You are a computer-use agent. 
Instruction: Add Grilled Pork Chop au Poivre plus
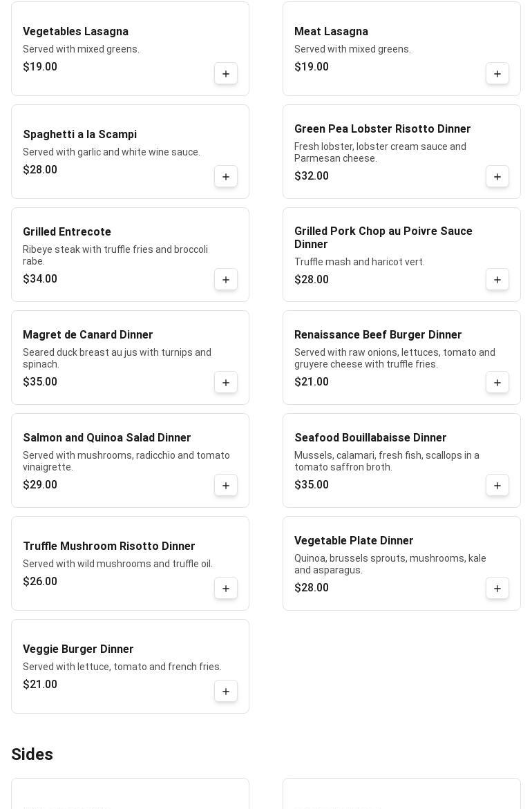497,280
